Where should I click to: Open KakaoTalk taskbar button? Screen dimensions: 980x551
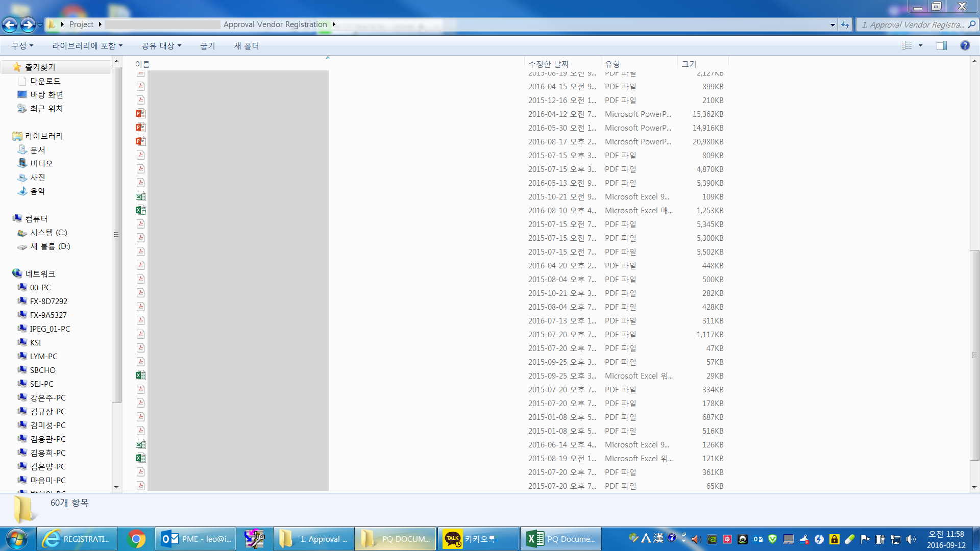tap(478, 539)
